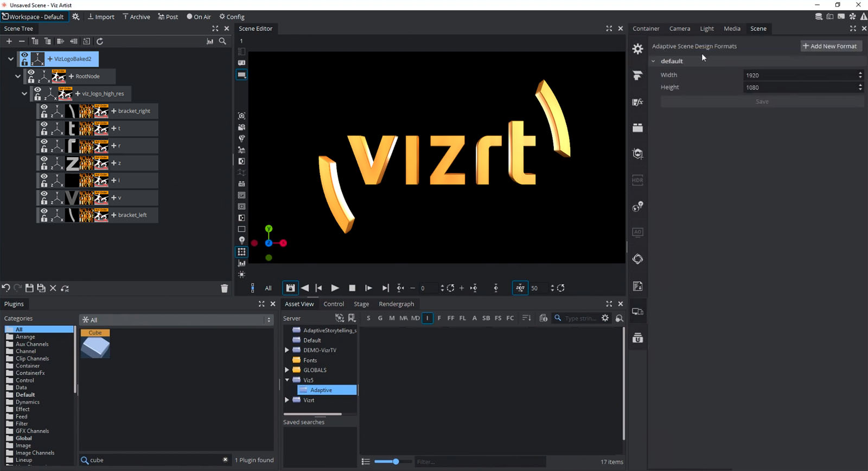
Task: Open the Fx post-processing settings icon
Action: click(638, 102)
